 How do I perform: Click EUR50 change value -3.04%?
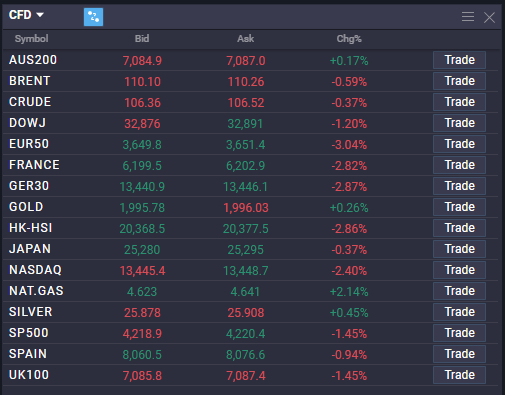tap(349, 145)
